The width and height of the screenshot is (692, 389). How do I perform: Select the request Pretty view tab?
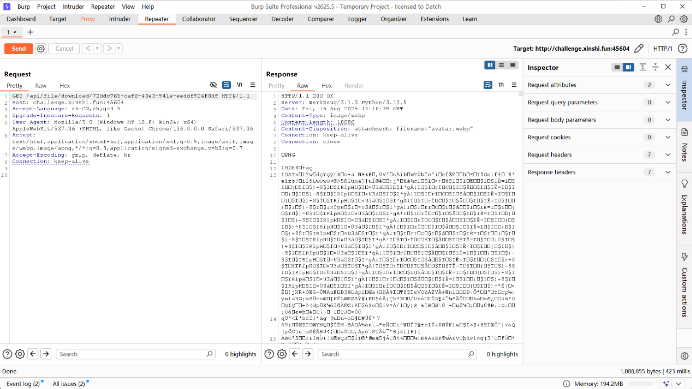(x=15, y=86)
